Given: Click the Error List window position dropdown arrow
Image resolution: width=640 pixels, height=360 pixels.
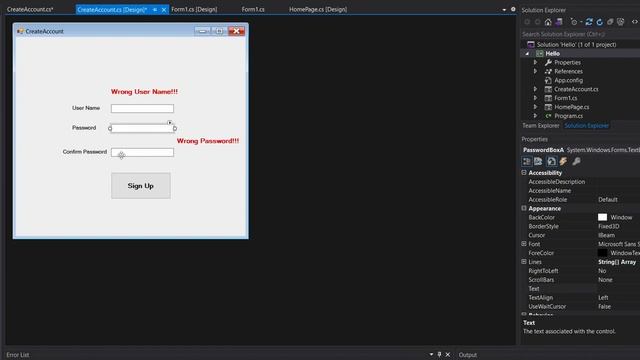Looking at the screenshot, I should (x=431, y=354).
